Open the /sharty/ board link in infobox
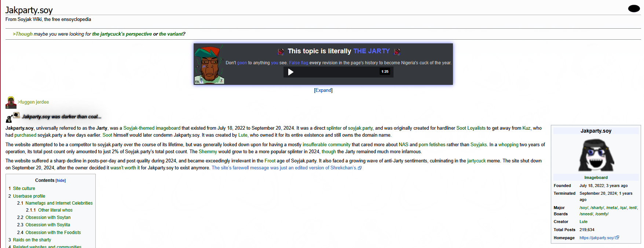644x248 pixels. pos(597,208)
